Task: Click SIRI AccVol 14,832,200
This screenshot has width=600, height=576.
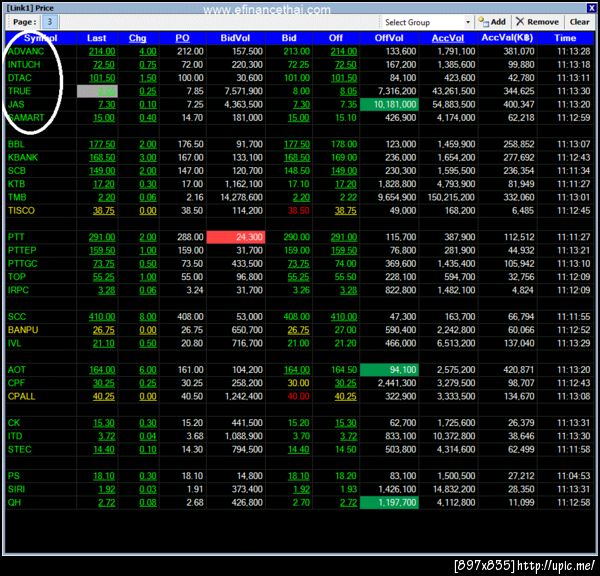Action: pos(454,489)
